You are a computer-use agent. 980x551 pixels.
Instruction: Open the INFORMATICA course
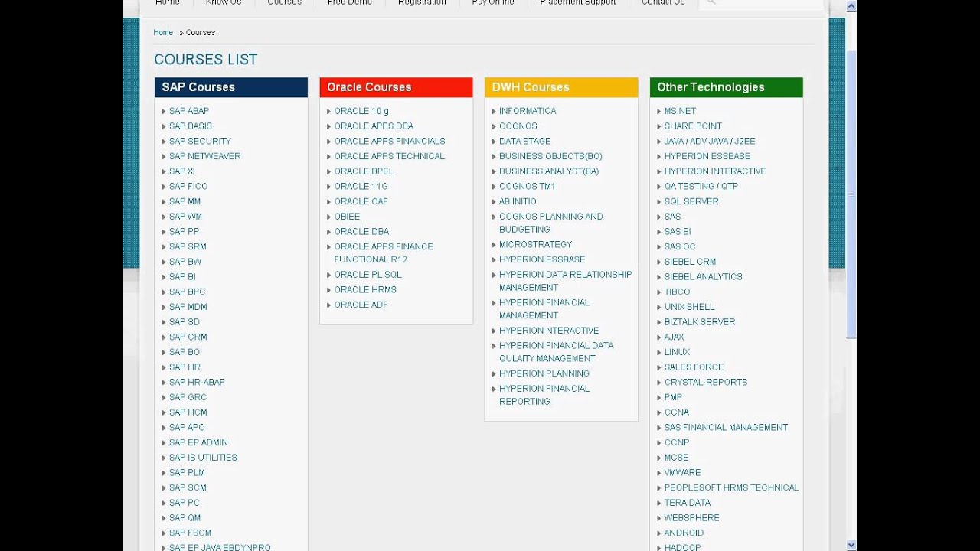[528, 111]
